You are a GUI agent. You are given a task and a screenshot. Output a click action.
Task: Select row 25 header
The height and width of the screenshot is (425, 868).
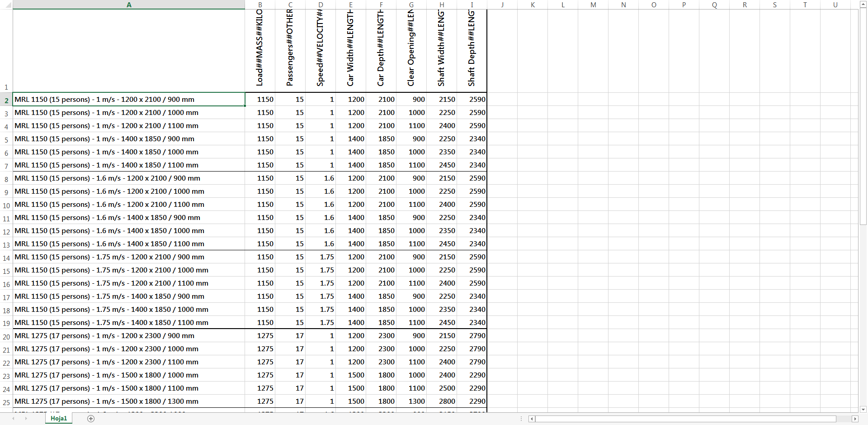point(6,402)
